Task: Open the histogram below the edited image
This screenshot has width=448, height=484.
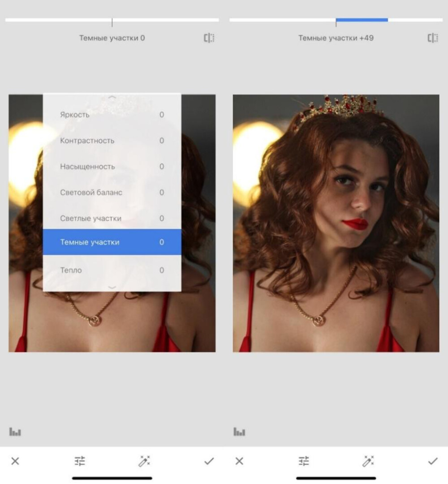Action: (239, 431)
